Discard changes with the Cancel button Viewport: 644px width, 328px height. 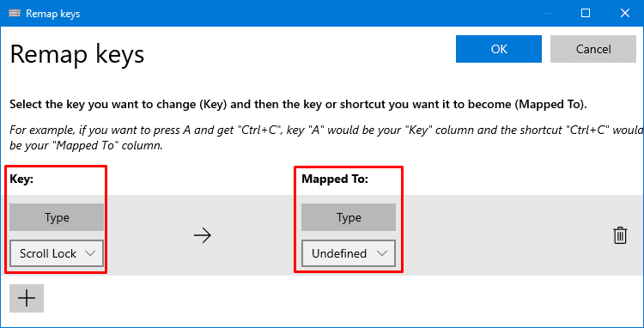[593, 49]
